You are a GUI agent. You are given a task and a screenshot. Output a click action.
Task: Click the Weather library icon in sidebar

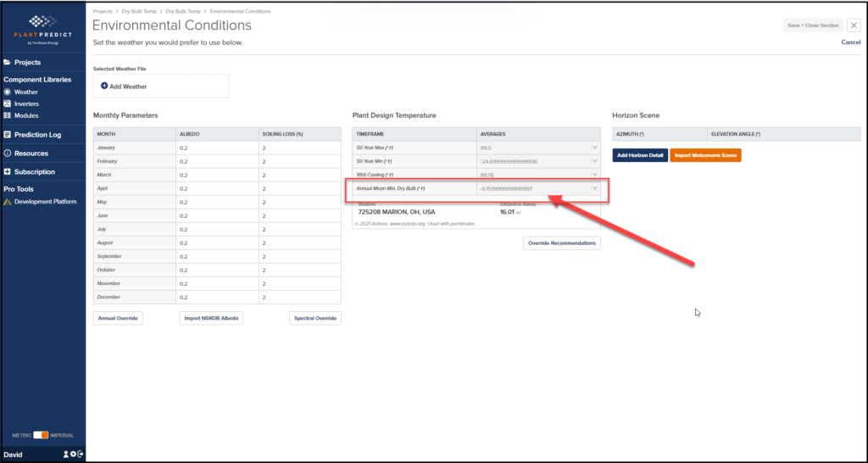[x=7, y=92]
